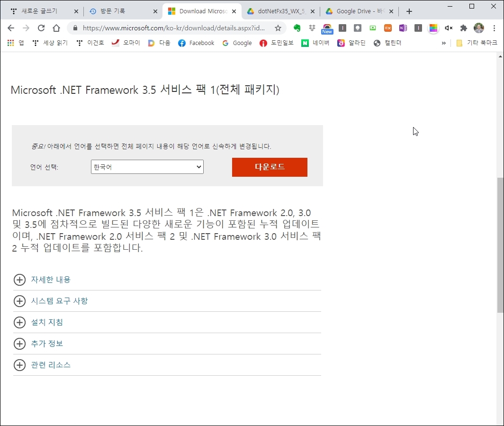Open the 알라딘 bookmark

351,43
